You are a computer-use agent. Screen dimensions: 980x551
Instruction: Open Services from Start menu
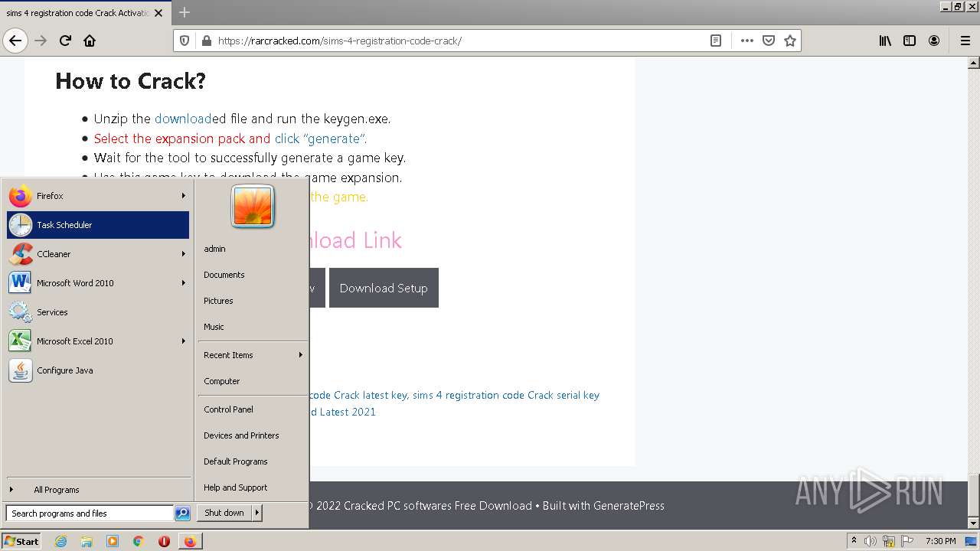tap(98, 312)
